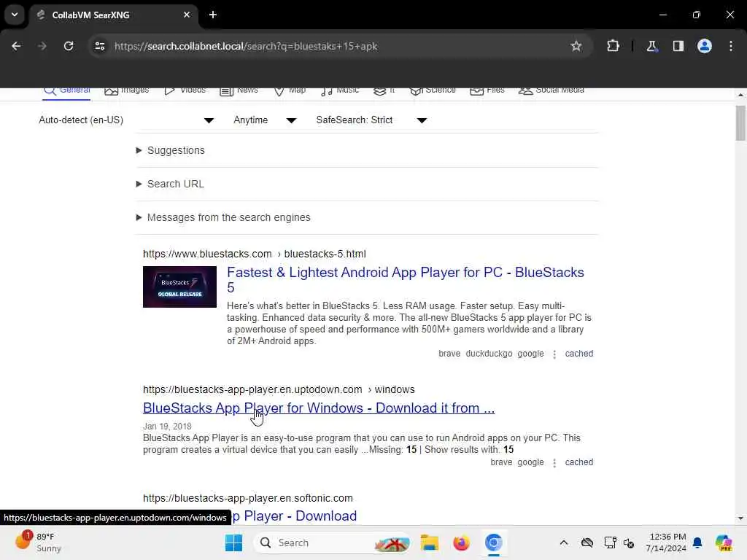Click the uptodown.com result URL
747x560 pixels.
point(279,389)
